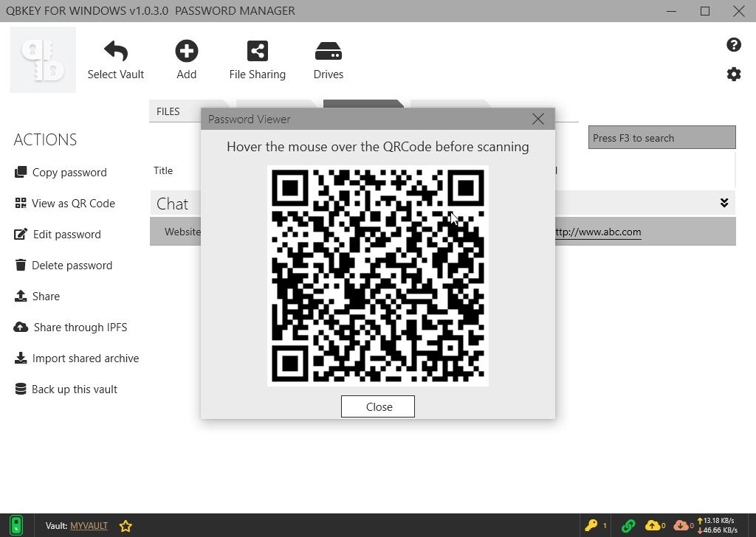Close the Password Viewer with the X

point(538,119)
